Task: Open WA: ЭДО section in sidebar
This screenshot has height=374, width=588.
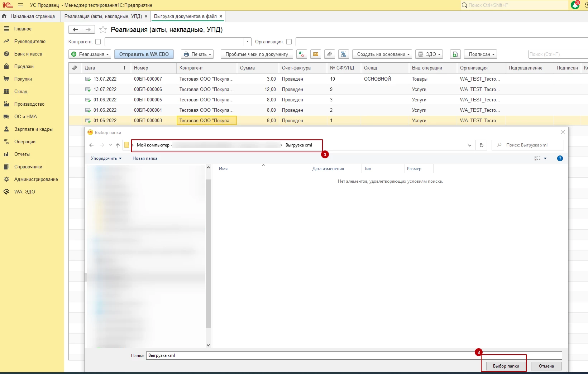Action: (24, 192)
